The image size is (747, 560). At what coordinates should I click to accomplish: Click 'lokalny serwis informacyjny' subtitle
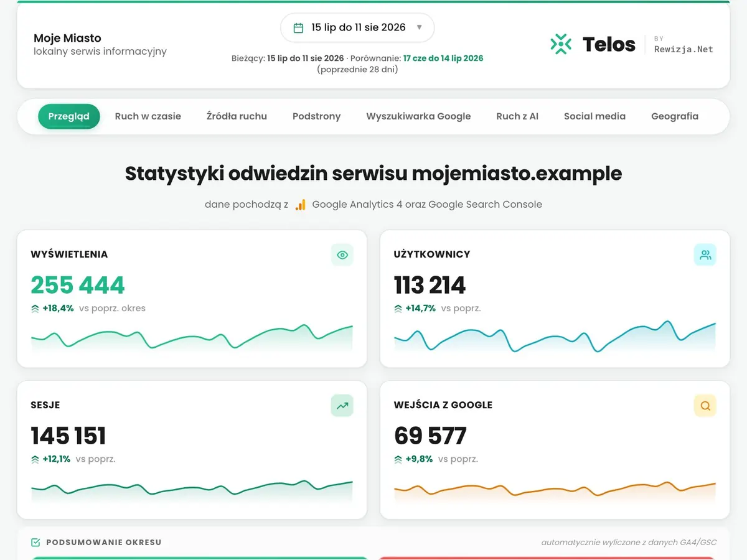[x=100, y=52]
